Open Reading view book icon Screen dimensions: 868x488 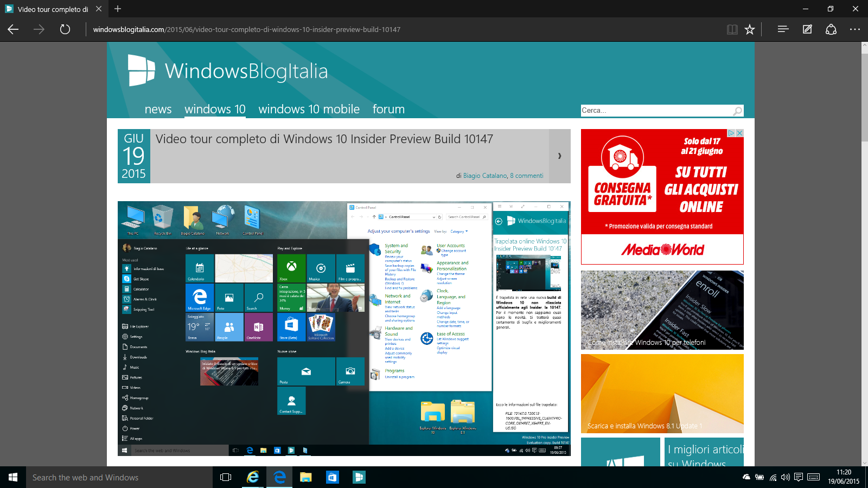732,29
